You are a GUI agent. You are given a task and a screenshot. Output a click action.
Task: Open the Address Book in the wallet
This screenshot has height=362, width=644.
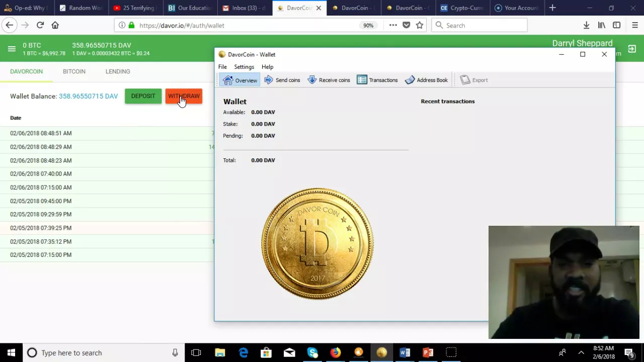pyautogui.click(x=426, y=80)
